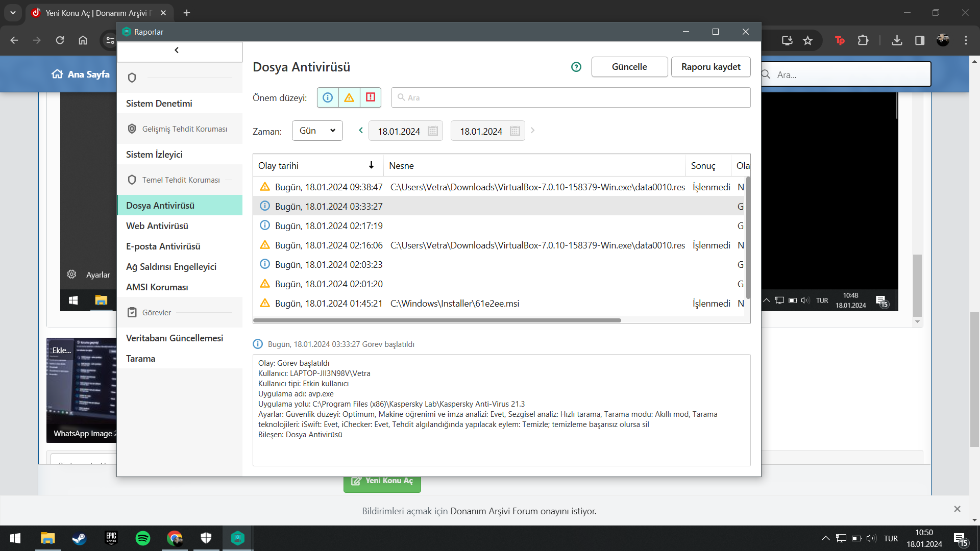Open WhatsApp Image attachment thumbnail

coord(82,390)
